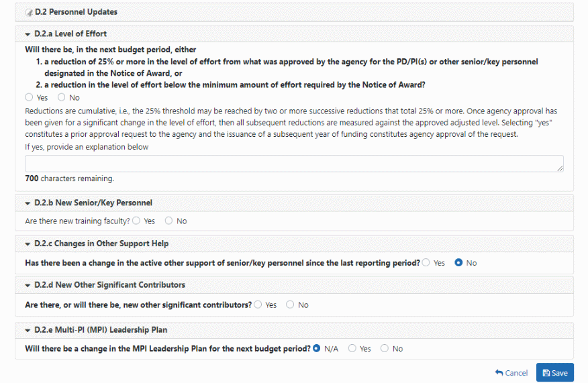Select Yes for new training faculty
This screenshot has width=588, height=383.
pyautogui.click(x=136, y=221)
